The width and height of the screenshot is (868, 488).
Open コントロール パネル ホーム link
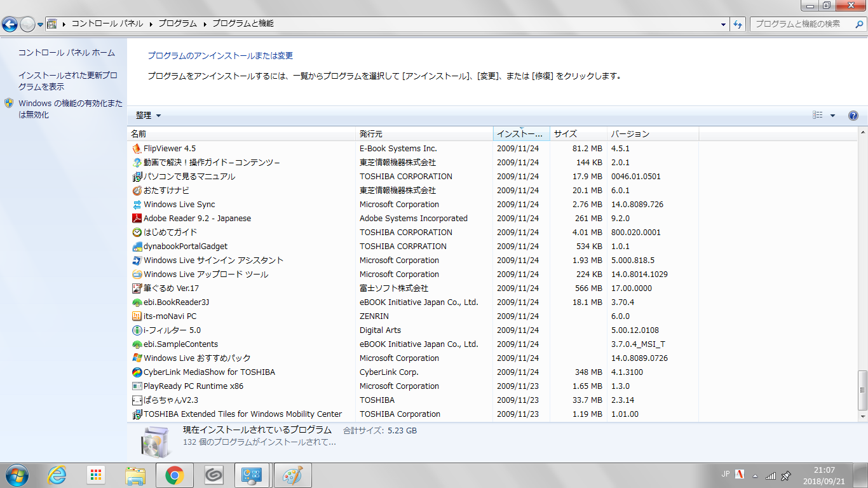point(67,53)
